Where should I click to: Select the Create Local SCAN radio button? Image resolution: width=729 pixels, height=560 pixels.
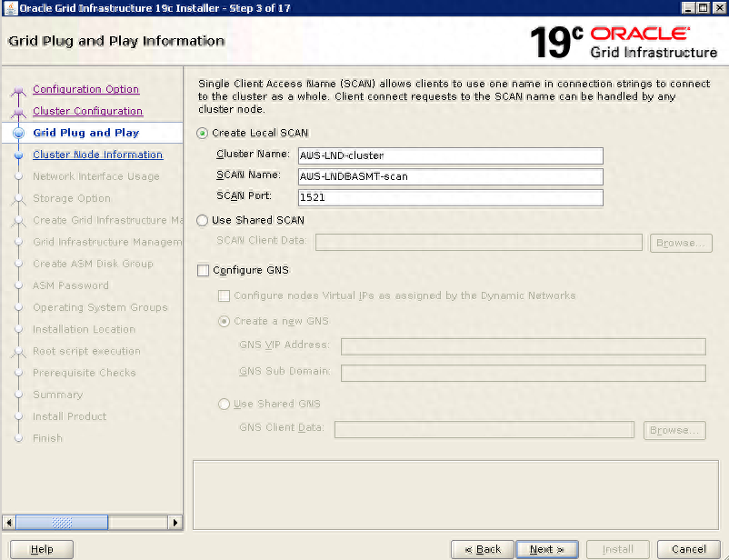coord(202,134)
